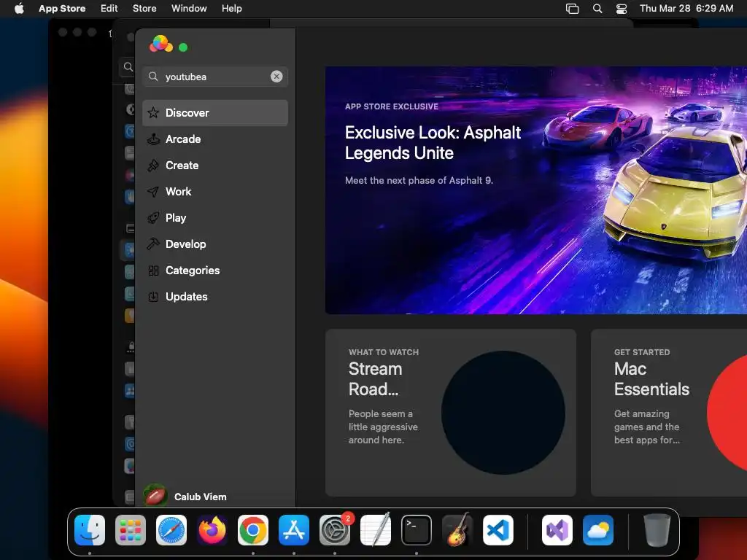Click the date and time in the menu bar
The width and height of the screenshot is (747, 560).
[686, 8]
